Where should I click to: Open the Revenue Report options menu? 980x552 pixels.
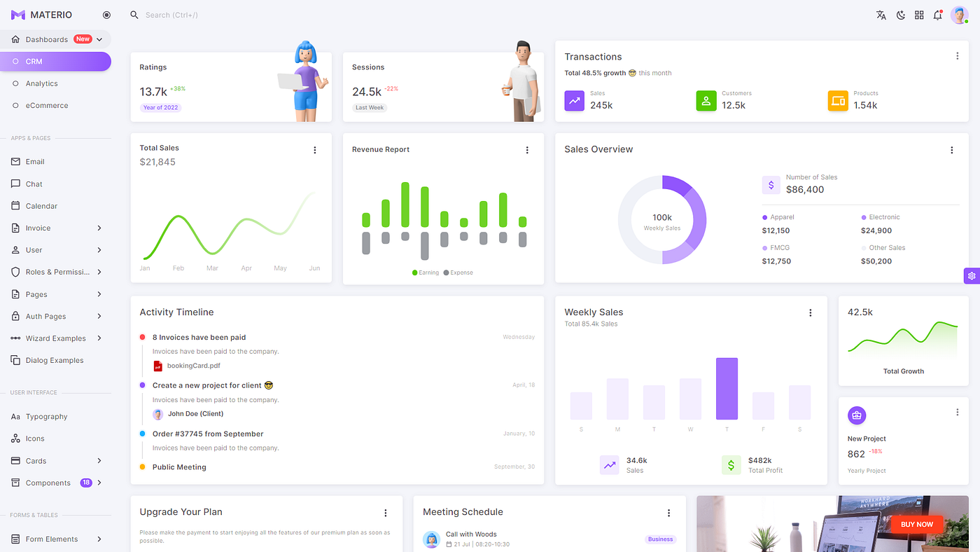pos(527,150)
